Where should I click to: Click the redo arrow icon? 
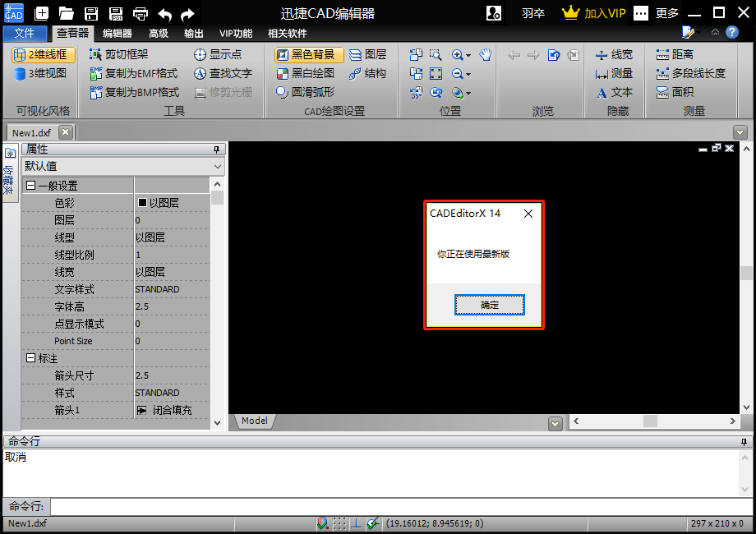[x=187, y=14]
